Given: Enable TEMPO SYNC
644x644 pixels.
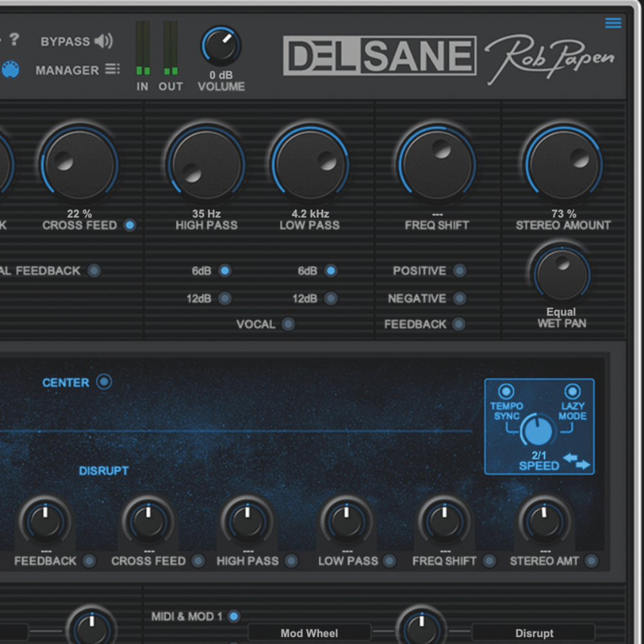Looking at the screenshot, I should coord(506,391).
